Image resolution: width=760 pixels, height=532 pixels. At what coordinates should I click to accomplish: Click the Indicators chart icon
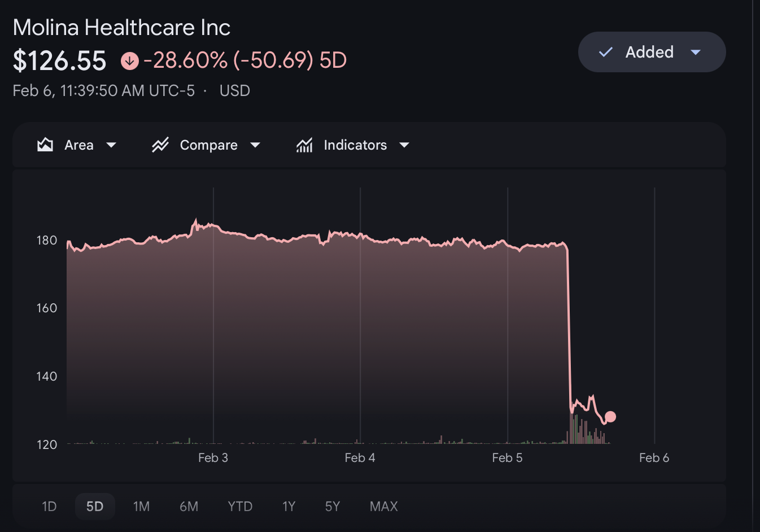coord(304,145)
